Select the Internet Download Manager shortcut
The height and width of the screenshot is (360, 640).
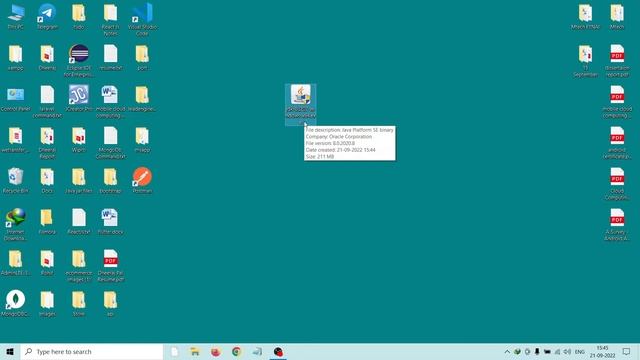pos(16,224)
